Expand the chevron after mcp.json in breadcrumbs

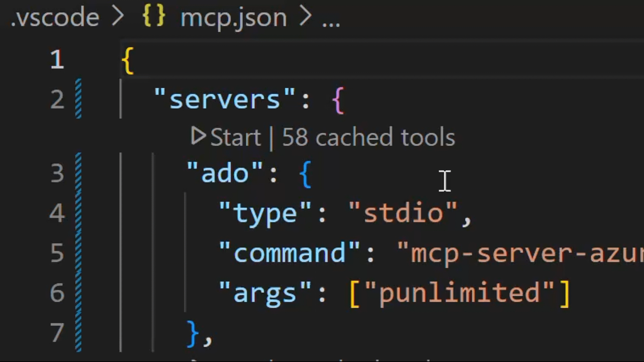click(305, 17)
